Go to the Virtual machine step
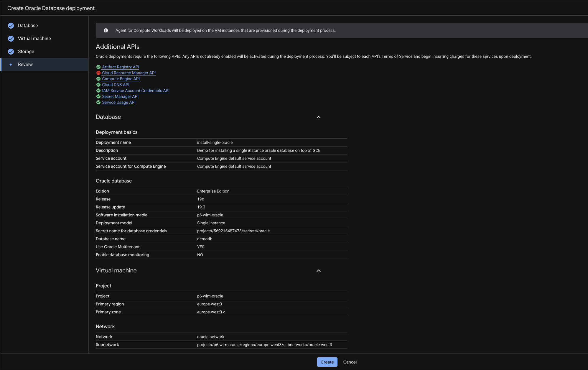The height and width of the screenshot is (370, 588). click(45, 39)
